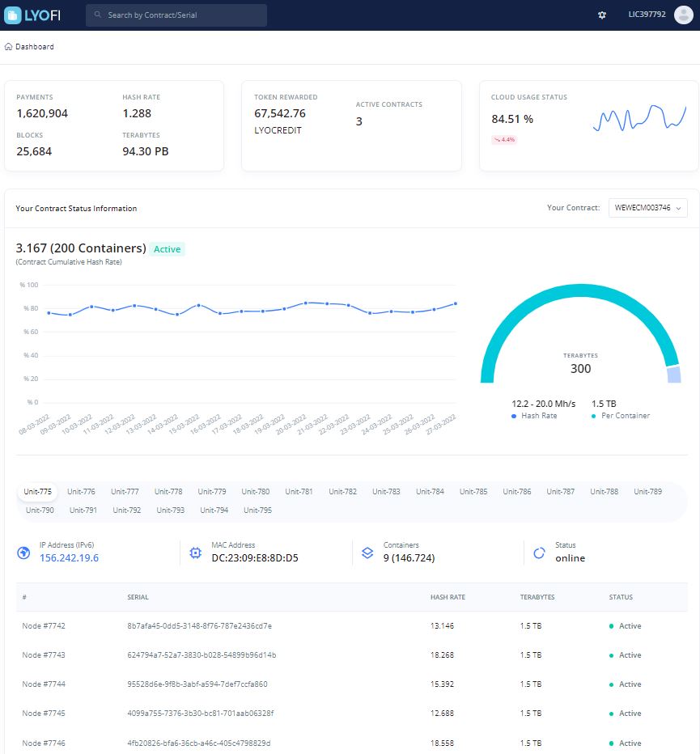Open the Unit-791 tab
Image resolution: width=700 pixels, height=754 pixels.
point(83,510)
